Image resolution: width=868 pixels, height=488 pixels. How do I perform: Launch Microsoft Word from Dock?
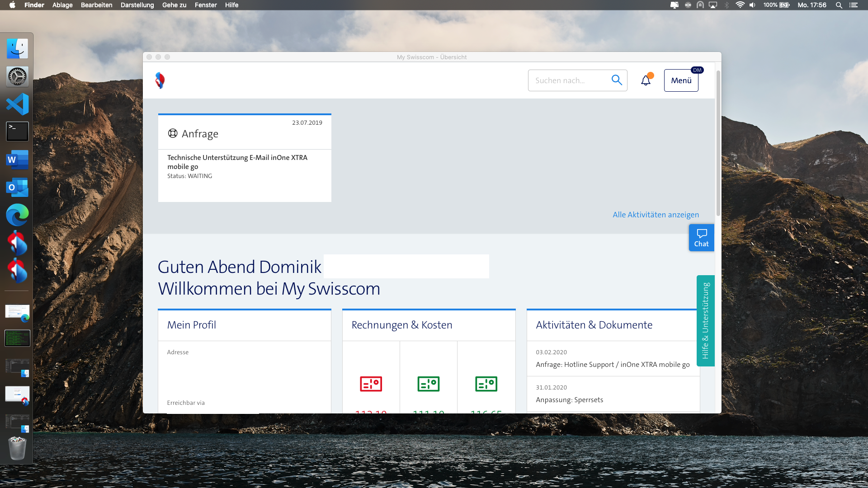pos(17,160)
